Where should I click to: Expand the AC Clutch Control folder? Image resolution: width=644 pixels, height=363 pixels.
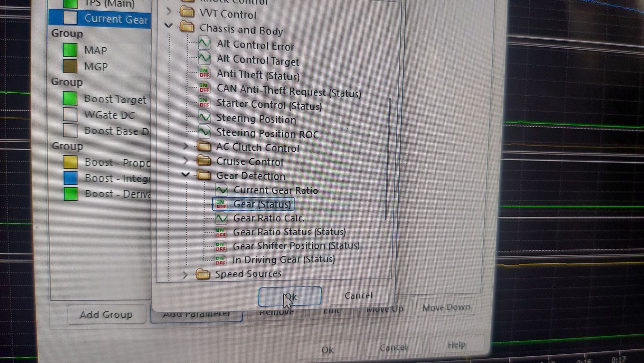pyautogui.click(x=185, y=147)
